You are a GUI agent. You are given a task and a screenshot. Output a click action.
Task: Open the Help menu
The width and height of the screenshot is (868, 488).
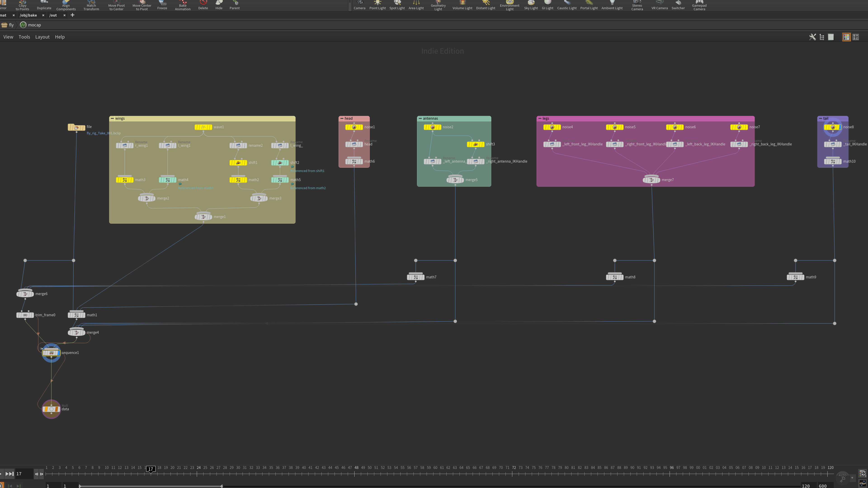coord(60,37)
